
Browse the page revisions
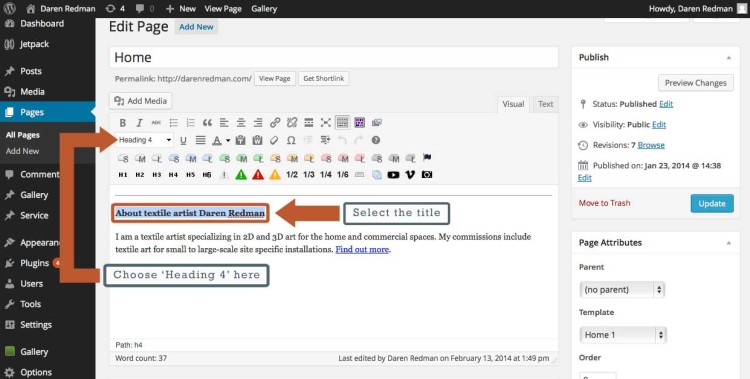point(651,145)
